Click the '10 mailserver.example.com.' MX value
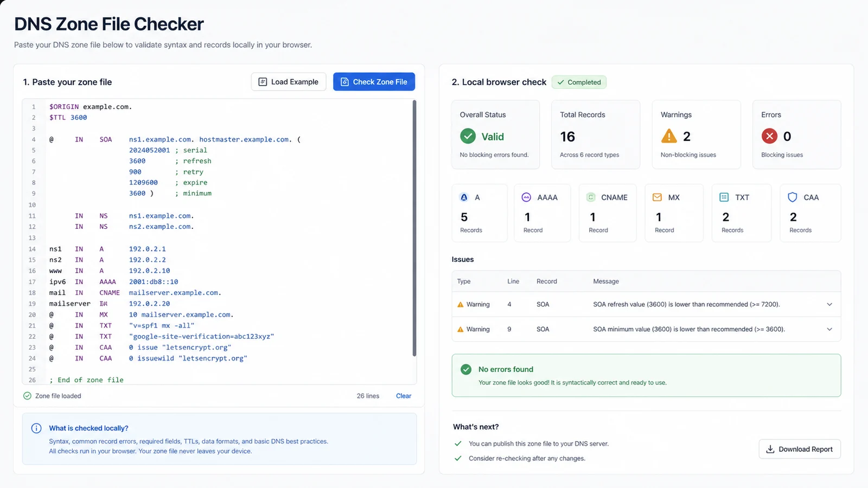Viewport: 868px width, 488px height. tap(181, 314)
